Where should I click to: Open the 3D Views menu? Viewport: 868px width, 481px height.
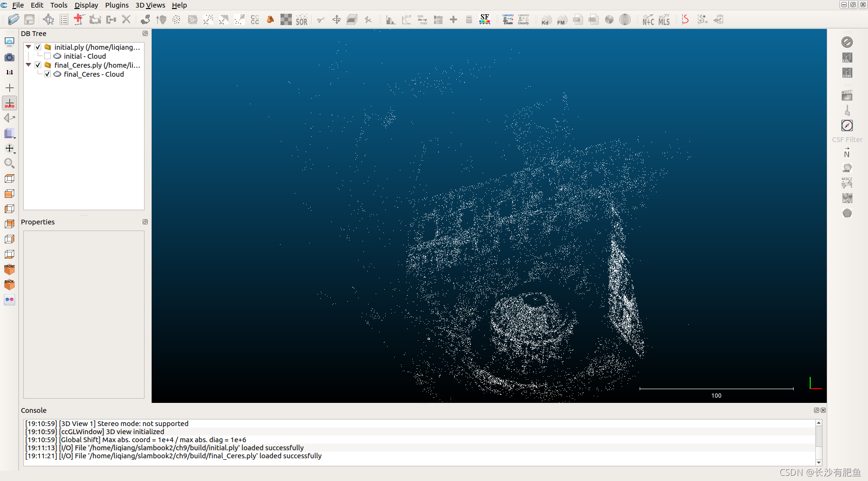click(x=150, y=5)
